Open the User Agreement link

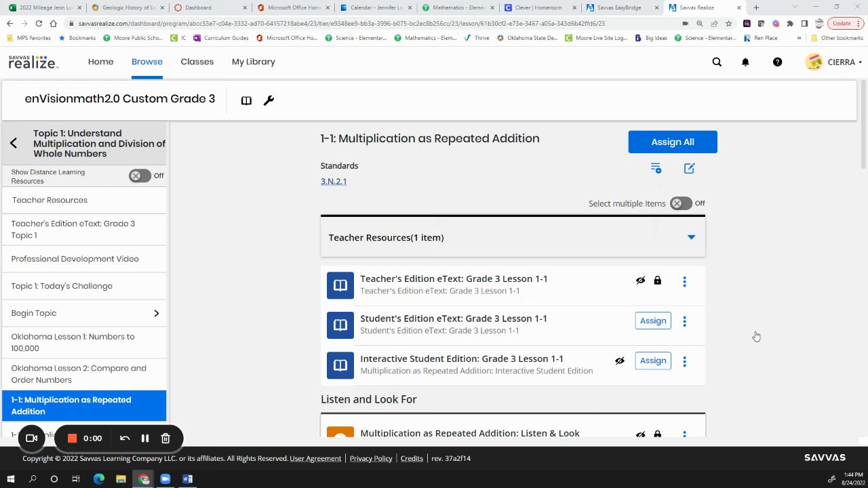pos(315,458)
